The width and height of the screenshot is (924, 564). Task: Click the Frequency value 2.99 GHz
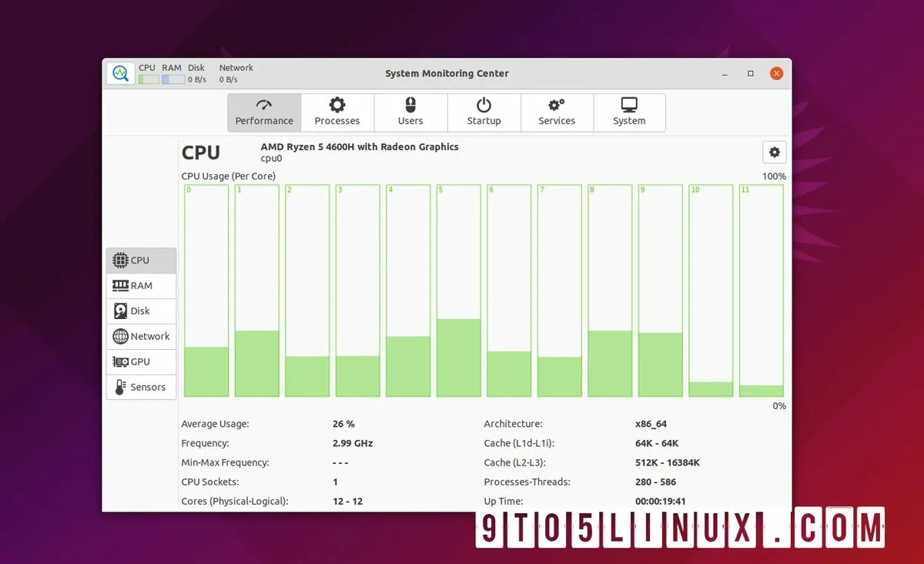353,443
